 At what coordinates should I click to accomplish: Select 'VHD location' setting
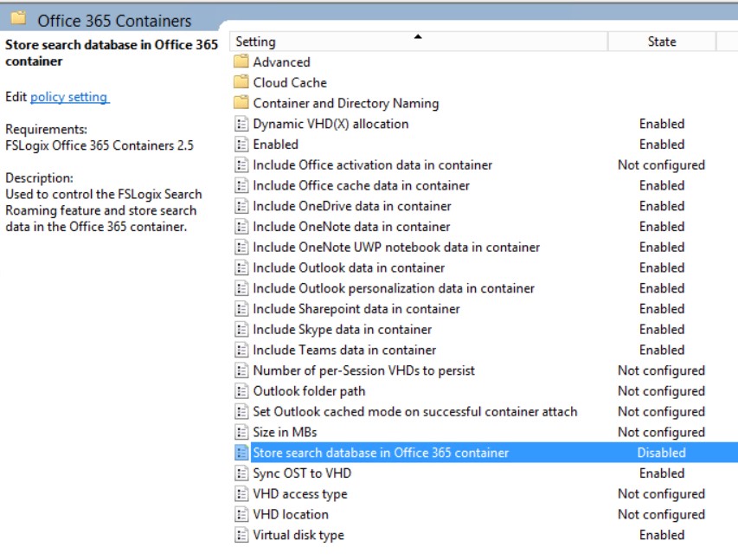coord(291,514)
